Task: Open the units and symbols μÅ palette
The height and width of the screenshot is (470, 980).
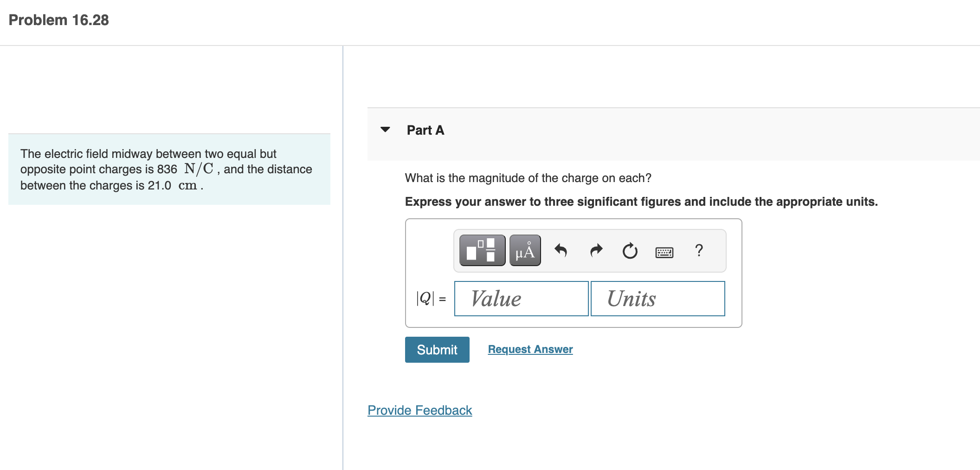Action: (x=525, y=250)
